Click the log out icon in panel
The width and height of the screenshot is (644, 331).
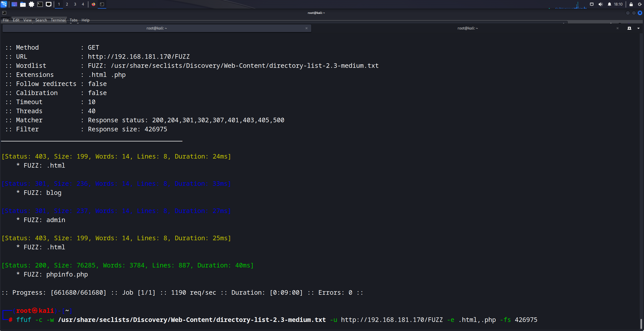(x=640, y=4)
